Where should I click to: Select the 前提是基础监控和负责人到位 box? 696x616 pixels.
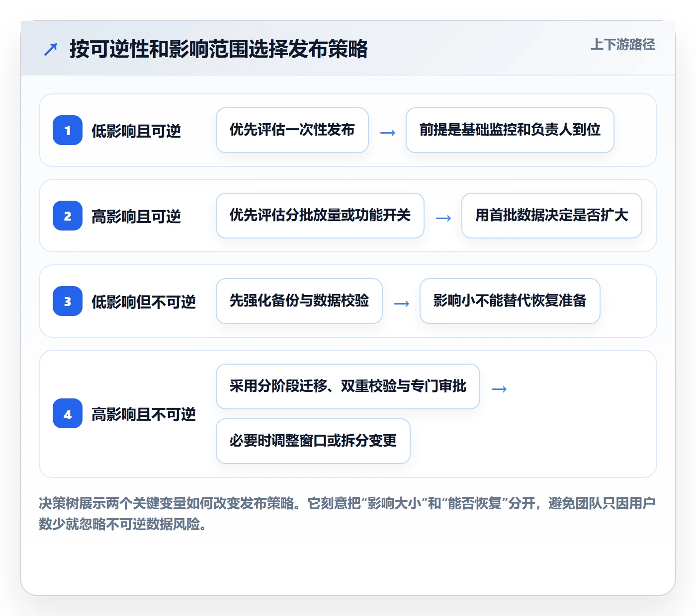pos(510,130)
